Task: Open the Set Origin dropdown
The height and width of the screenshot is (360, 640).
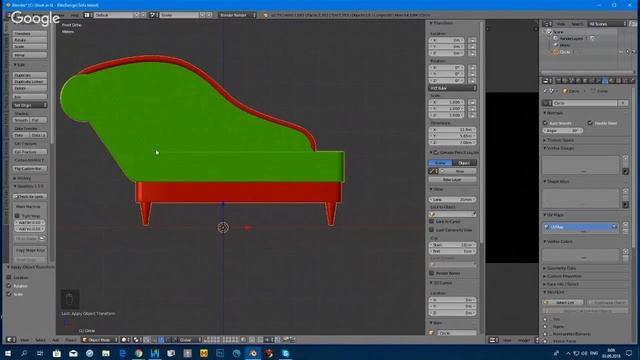Action: click(30, 105)
